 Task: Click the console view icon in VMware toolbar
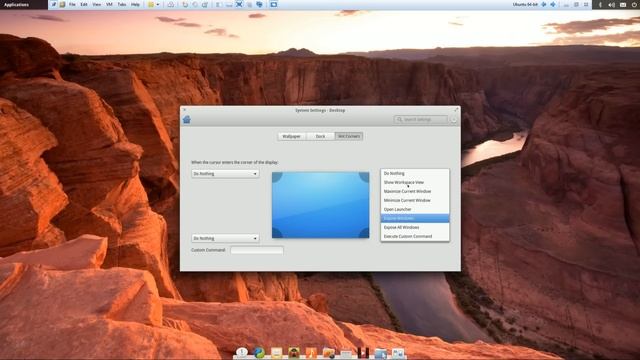[273, 4]
